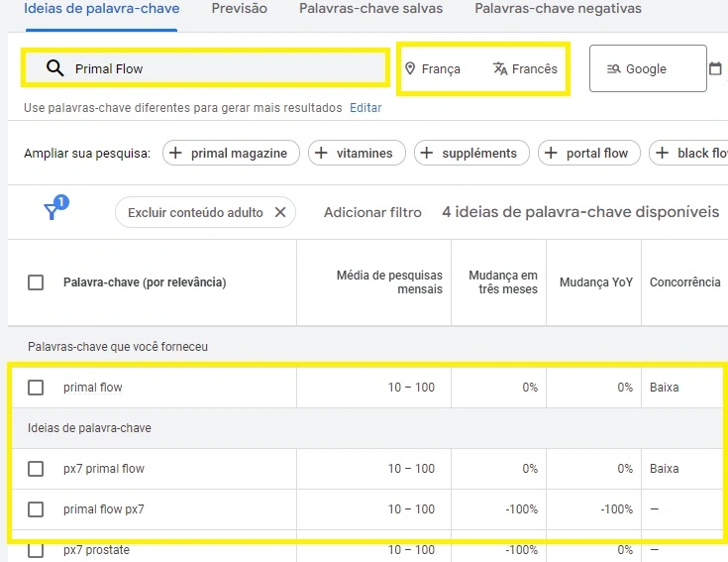728x562 pixels.
Task: Click the 'px7 prostate' keyword text
Action: (97, 550)
